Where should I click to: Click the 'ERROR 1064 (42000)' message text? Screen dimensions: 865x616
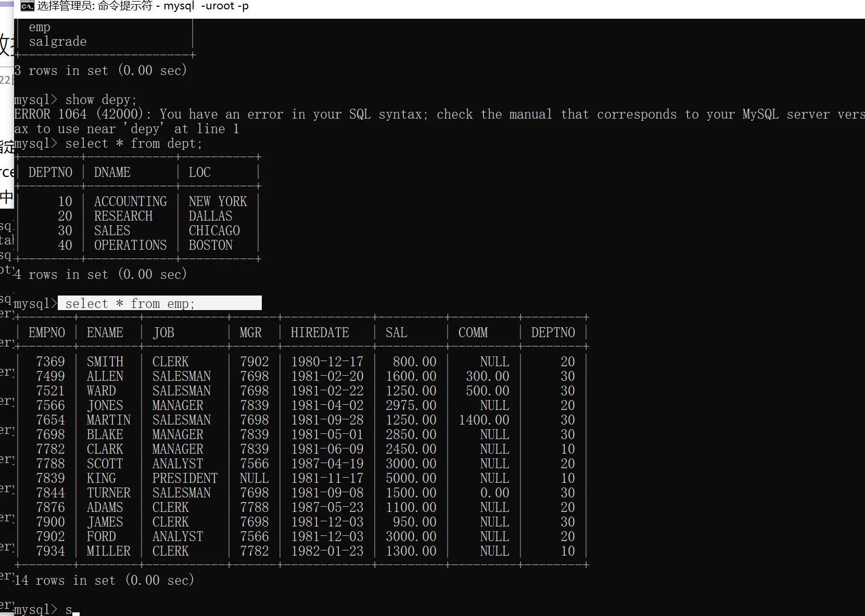[78, 114]
